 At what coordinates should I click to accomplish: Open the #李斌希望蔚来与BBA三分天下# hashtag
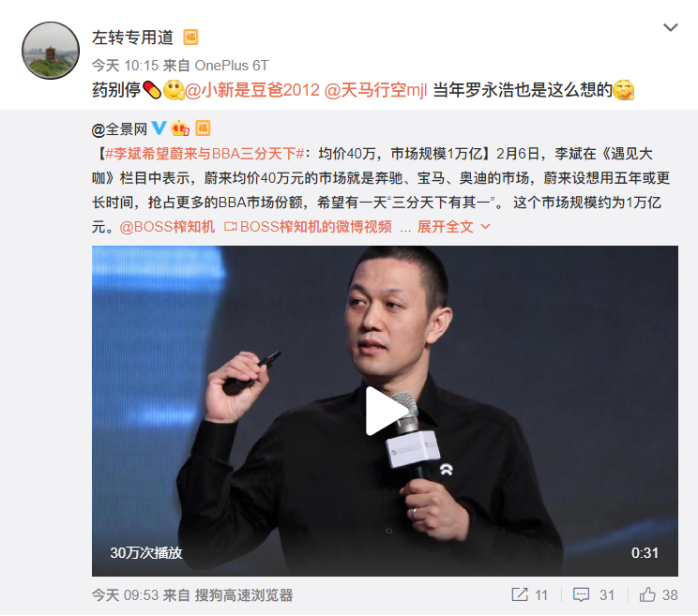coord(205,154)
